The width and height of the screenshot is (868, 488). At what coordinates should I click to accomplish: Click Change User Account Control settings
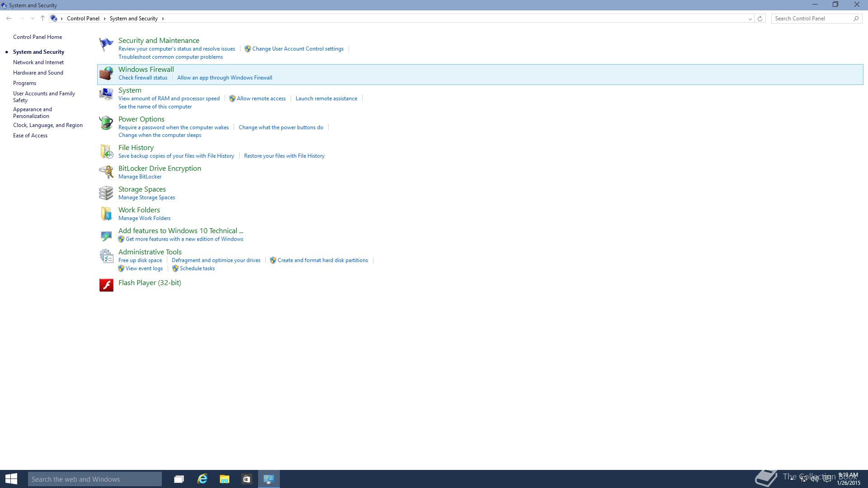[298, 49]
